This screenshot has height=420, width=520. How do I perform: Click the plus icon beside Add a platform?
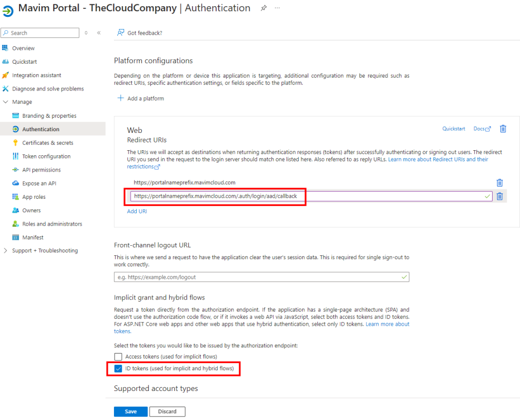click(121, 98)
